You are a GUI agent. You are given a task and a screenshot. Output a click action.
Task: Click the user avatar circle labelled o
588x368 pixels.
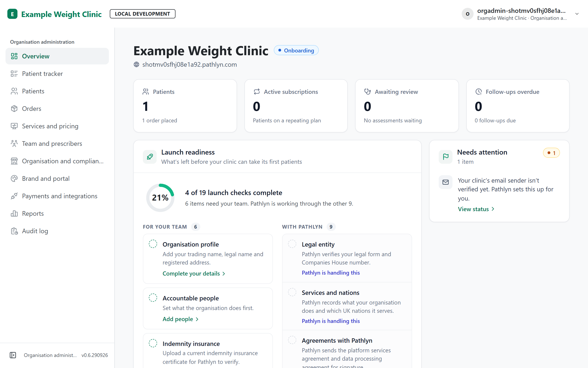467,14
